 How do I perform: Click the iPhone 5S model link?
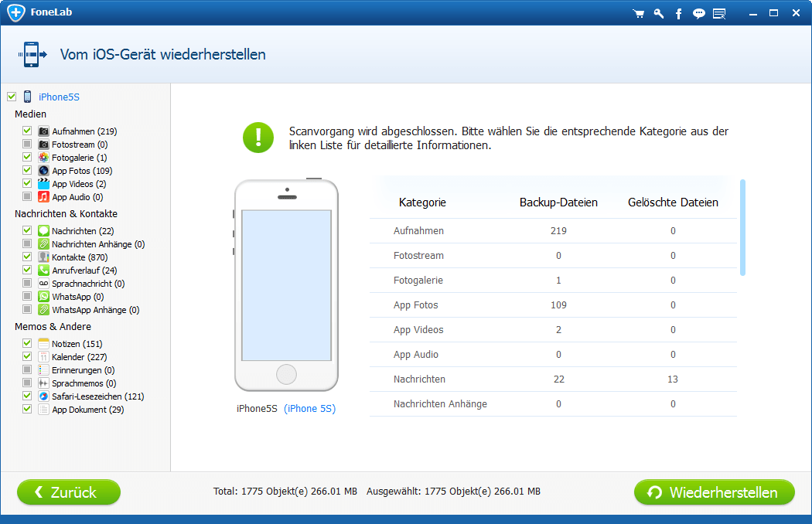pos(309,409)
